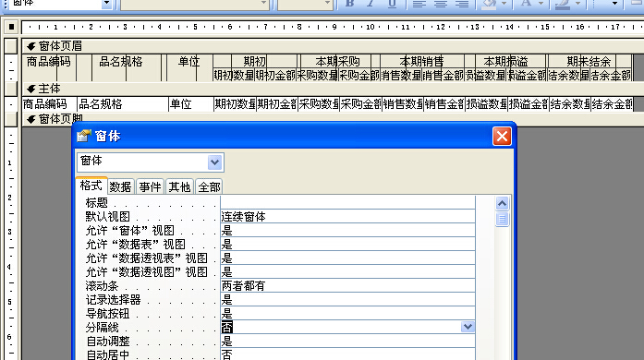Viewport: 644px width, 360px height.
Task: Click the 允许“窗体”视图 property value
Action: (x=348, y=230)
